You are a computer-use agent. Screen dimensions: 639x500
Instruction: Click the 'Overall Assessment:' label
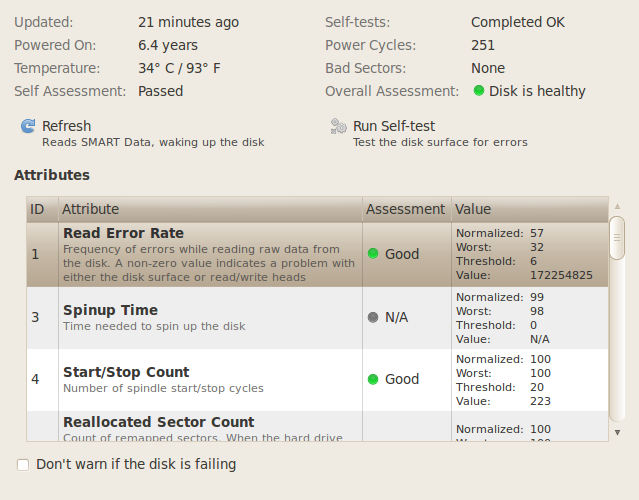(392, 91)
